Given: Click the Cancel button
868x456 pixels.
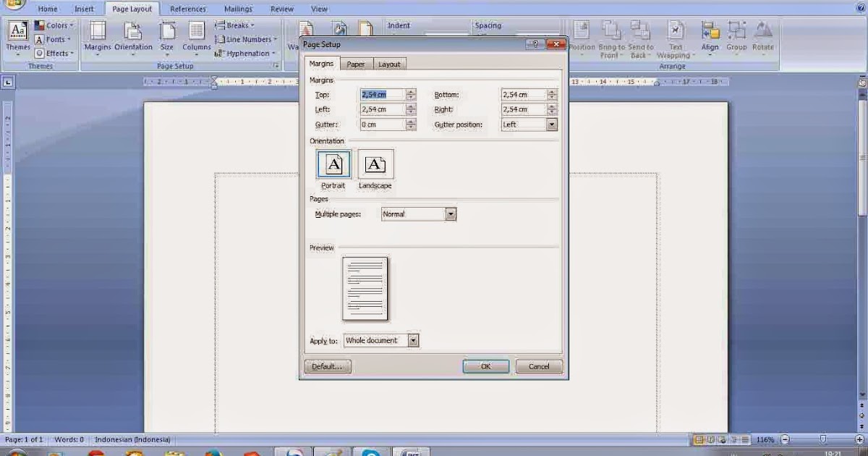Looking at the screenshot, I should [539, 366].
